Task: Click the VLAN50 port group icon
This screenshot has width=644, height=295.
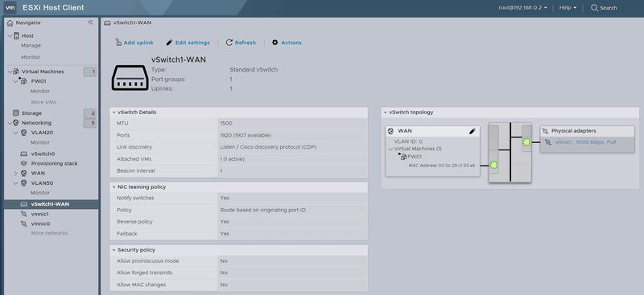Action: click(x=24, y=183)
